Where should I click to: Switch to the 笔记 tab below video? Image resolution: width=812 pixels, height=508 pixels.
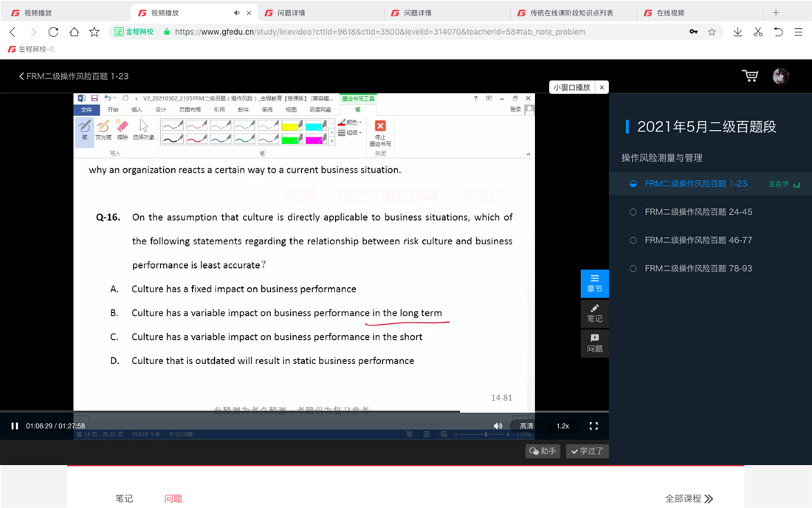(124, 498)
